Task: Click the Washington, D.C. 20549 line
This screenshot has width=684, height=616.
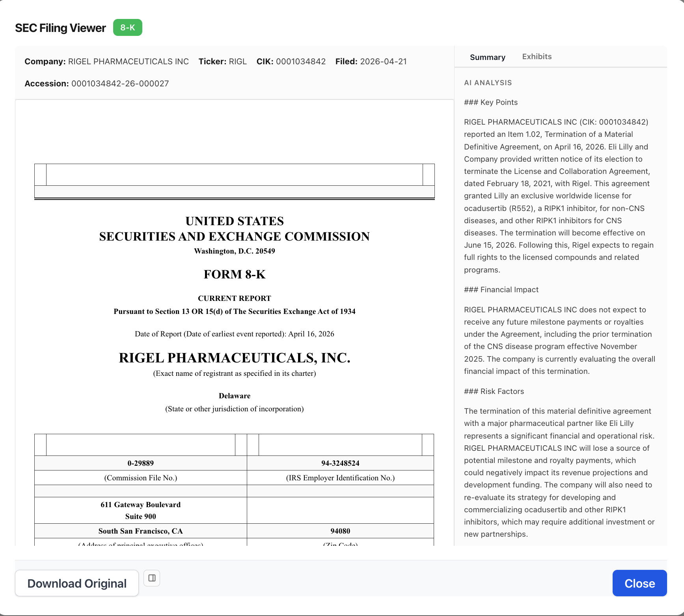Action: 234,251
